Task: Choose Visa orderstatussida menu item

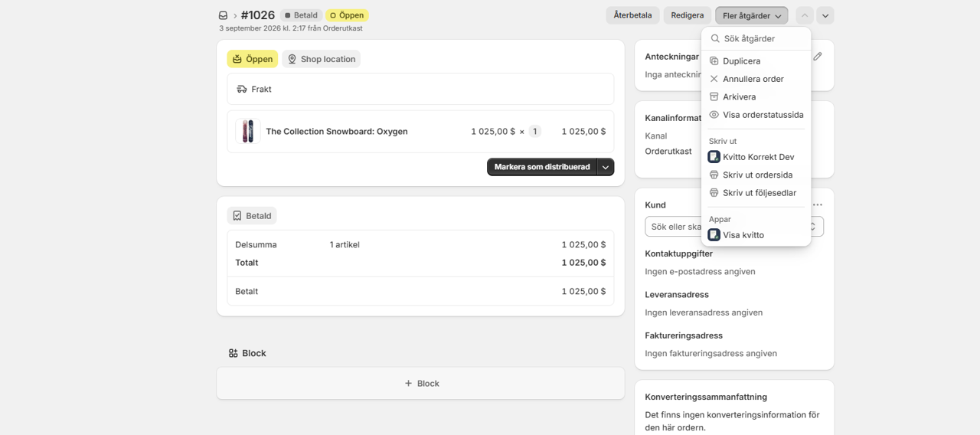Action: [x=756, y=115]
